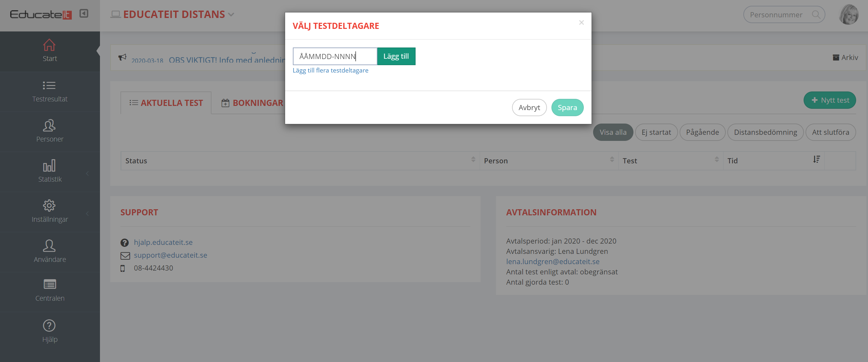Open the EDUCATEIT DISTANS dropdown
868x362 pixels.
pos(231,14)
